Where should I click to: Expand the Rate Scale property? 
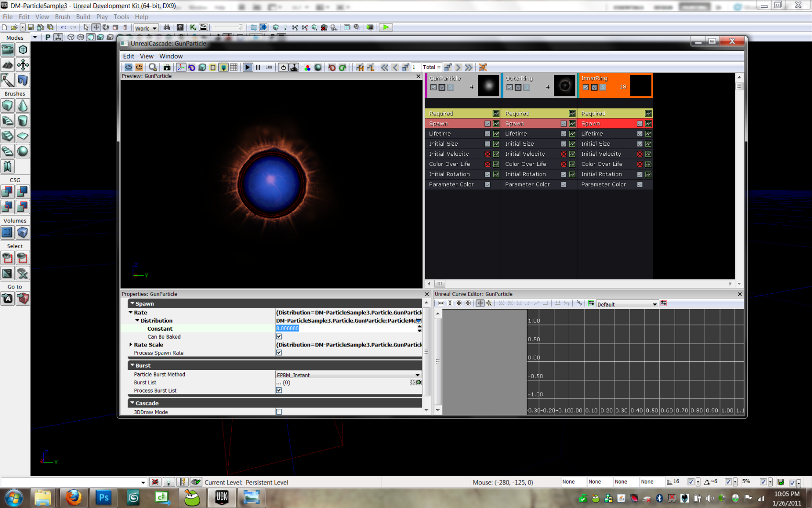131,345
